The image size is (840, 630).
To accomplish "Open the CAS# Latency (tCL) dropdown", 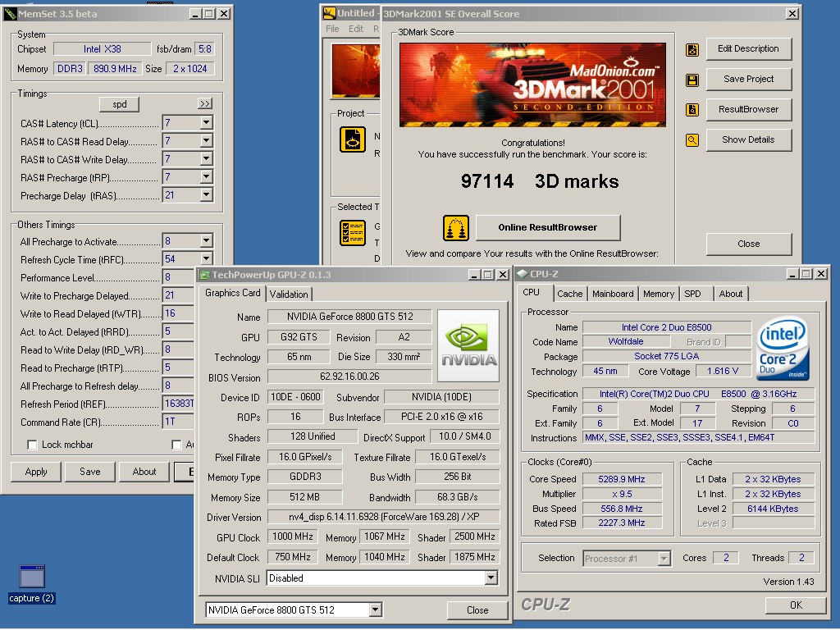I will (x=206, y=123).
